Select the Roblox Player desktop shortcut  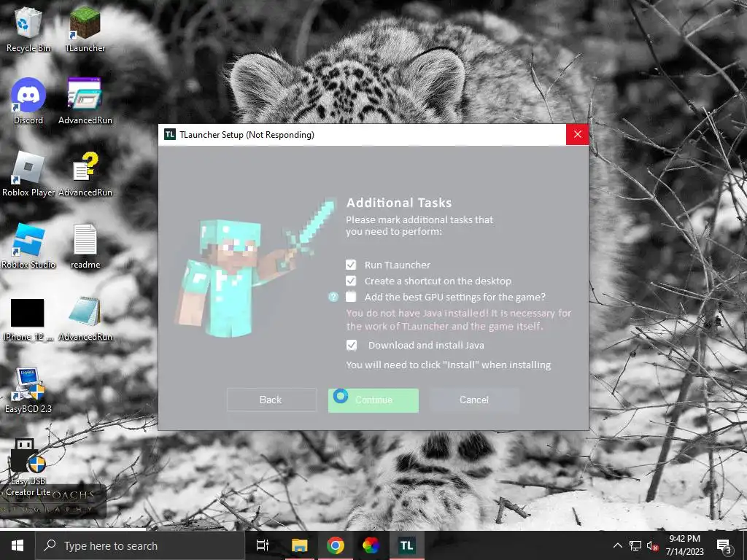(28, 174)
